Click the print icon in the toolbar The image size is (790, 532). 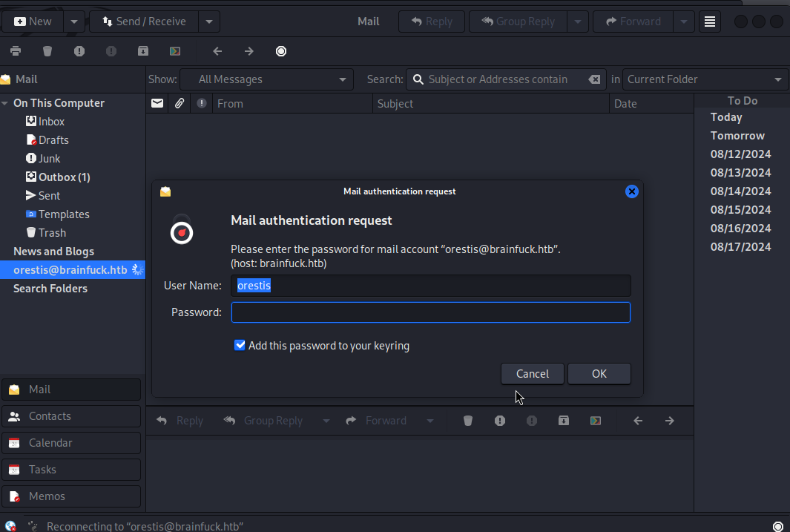pyautogui.click(x=16, y=51)
